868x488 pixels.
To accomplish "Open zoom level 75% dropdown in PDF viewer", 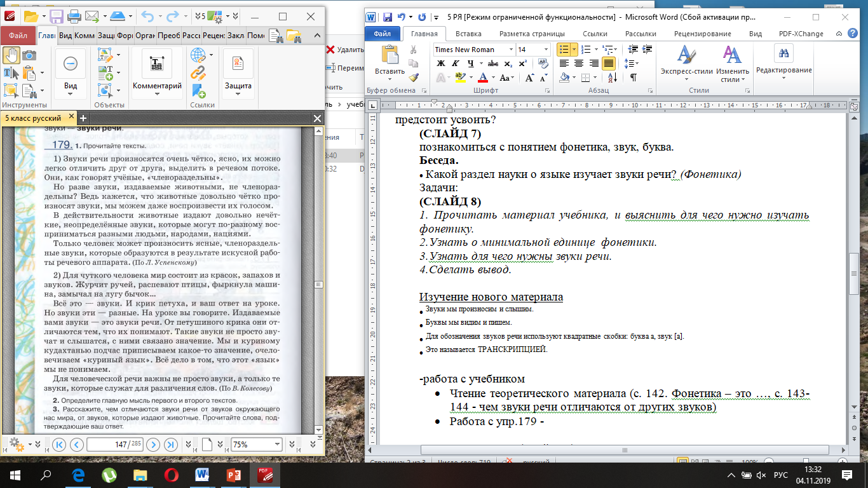I will coord(277,444).
